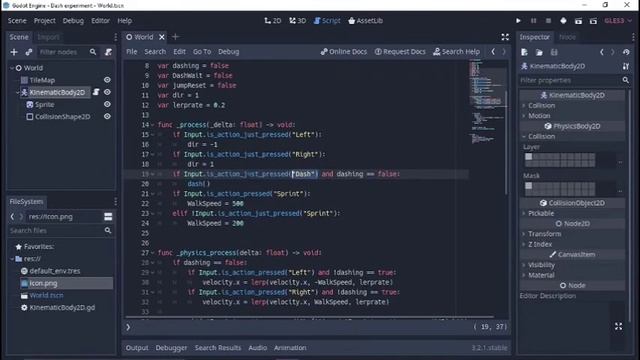The image size is (640, 360).
Task: Create new resource in Inspector
Action: click(x=524, y=52)
